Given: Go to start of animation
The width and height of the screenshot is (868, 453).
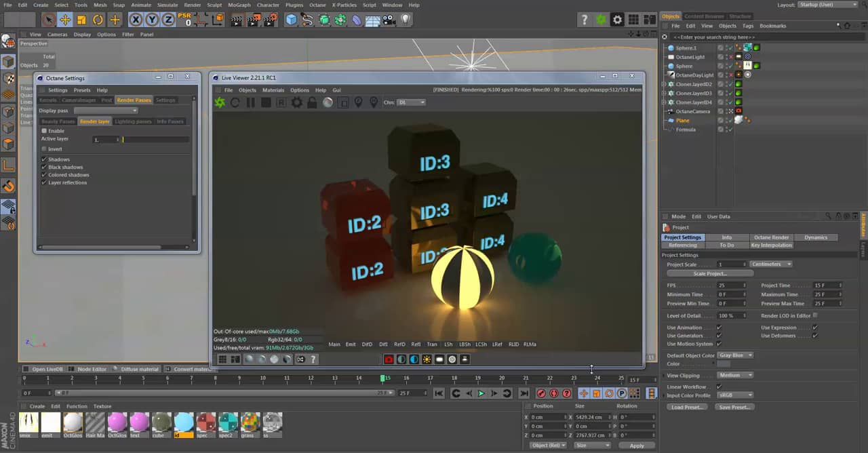Looking at the screenshot, I should coord(439,393).
